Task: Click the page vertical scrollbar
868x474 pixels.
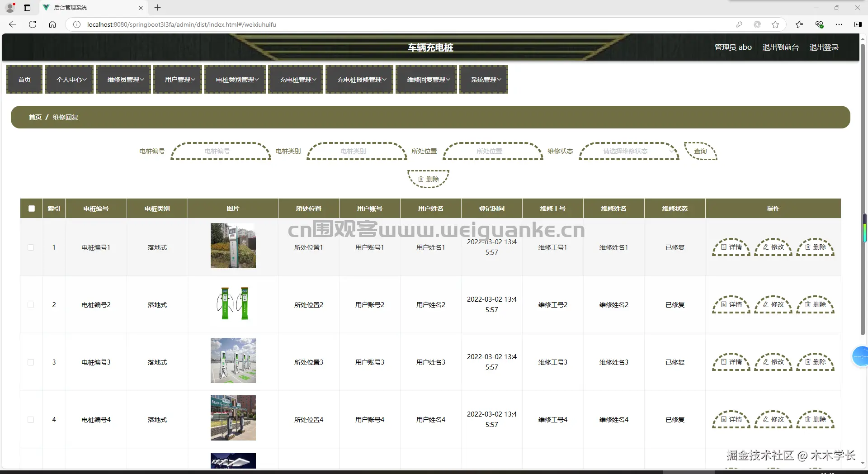Action: coord(863,190)
